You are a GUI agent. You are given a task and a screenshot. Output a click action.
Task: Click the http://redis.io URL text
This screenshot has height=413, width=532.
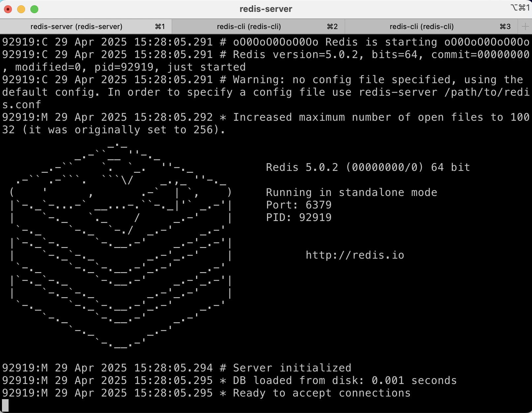coord(355,255)
